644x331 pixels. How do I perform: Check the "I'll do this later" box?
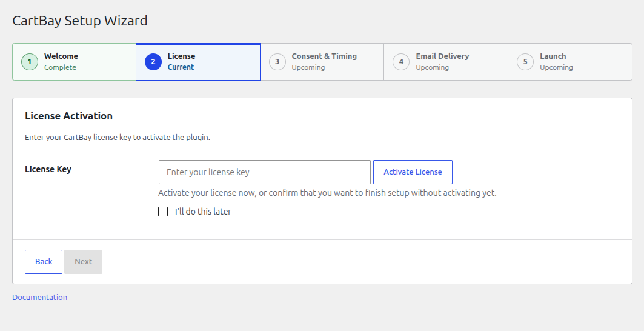[x=163, y=212]
